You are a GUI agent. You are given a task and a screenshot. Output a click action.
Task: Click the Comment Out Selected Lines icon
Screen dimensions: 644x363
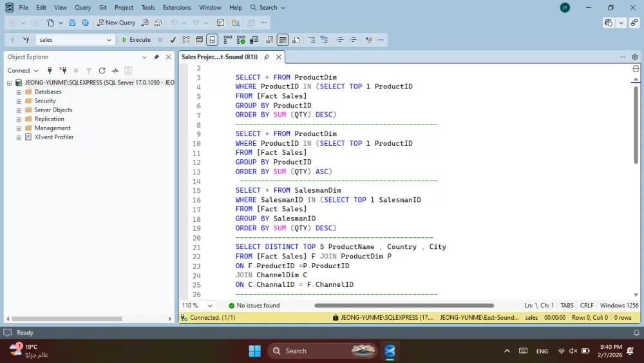312,40
